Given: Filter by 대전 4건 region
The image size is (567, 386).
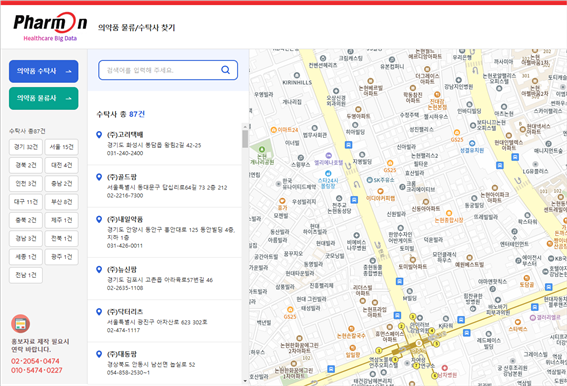Looking at the screenshot, I should [61, 165].
